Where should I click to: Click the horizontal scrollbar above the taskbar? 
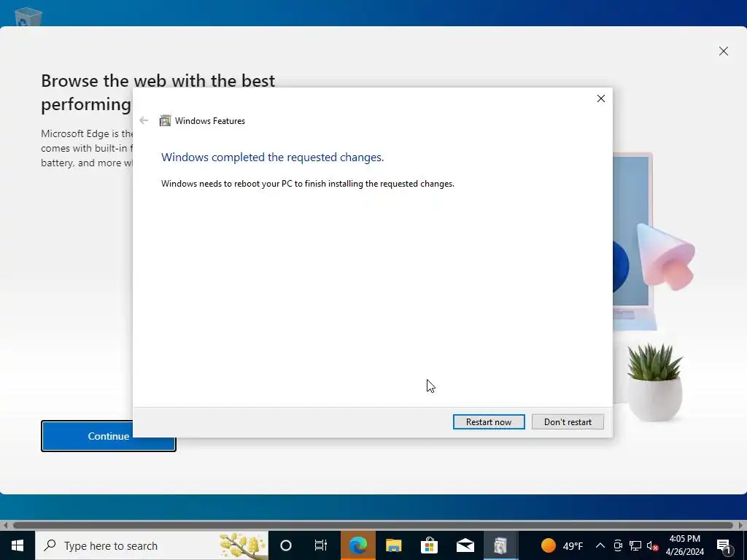tap(373, 525)
